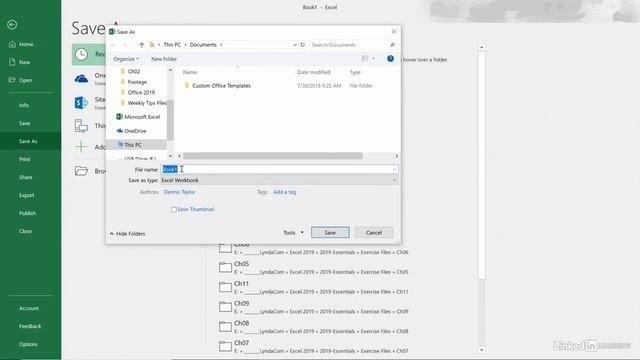The image size is (640, 360).
Task: Click the This PC location icon in backstage
Action: [x=81, y=126]
